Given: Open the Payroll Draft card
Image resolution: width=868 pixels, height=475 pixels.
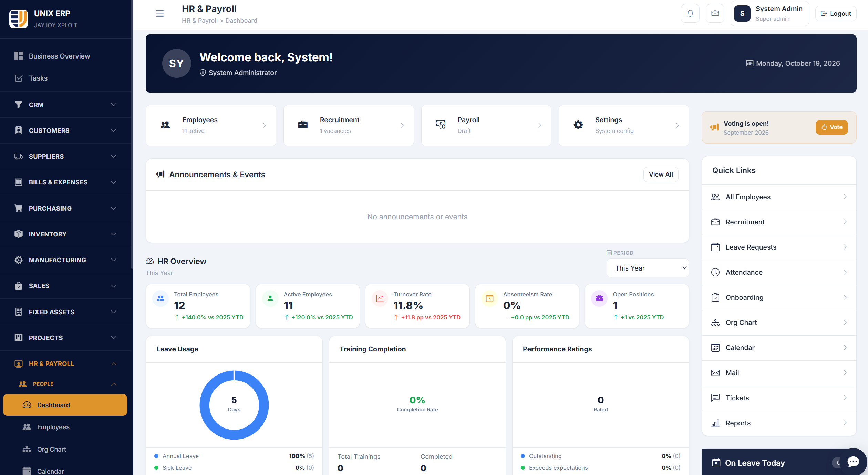Looking at the screenshot, I should 486,125.
